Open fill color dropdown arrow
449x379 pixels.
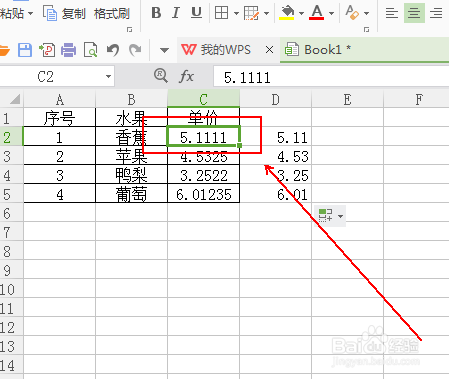(x=301, y=14)
